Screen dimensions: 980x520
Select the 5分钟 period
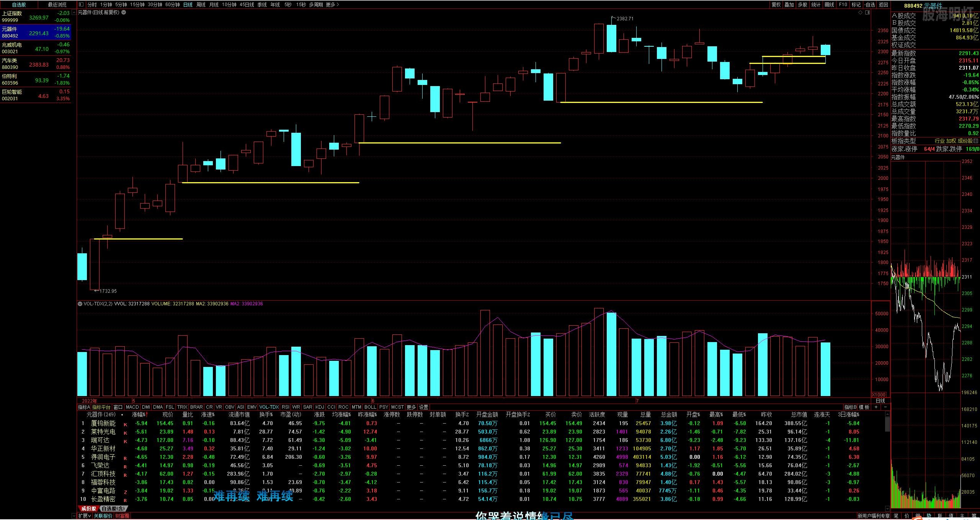[121, 5]
